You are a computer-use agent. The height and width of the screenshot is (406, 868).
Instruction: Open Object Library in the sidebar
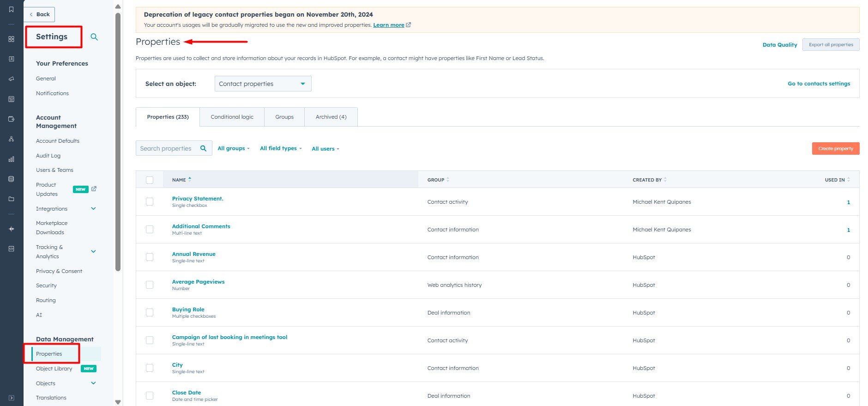click(x=54, y=369)
